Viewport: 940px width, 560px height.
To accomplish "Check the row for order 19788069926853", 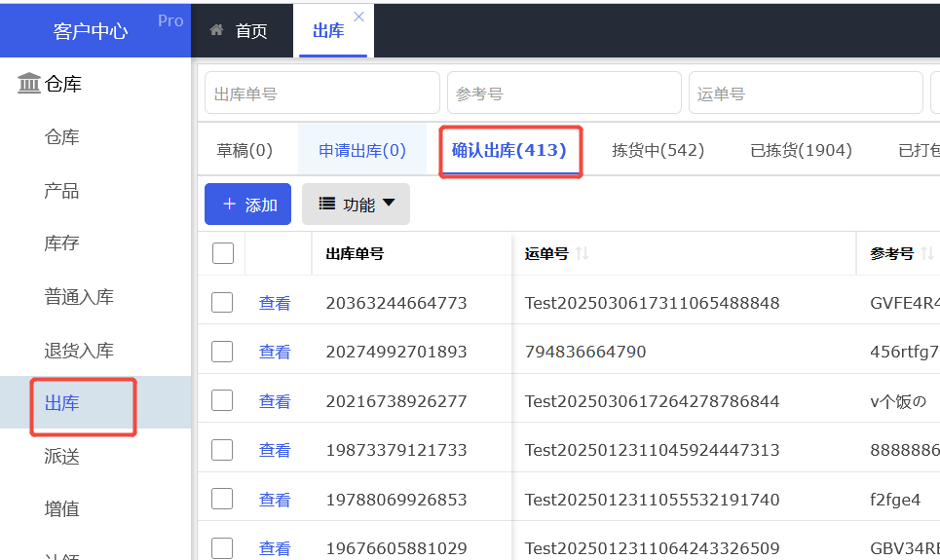I will click(222, 499).
